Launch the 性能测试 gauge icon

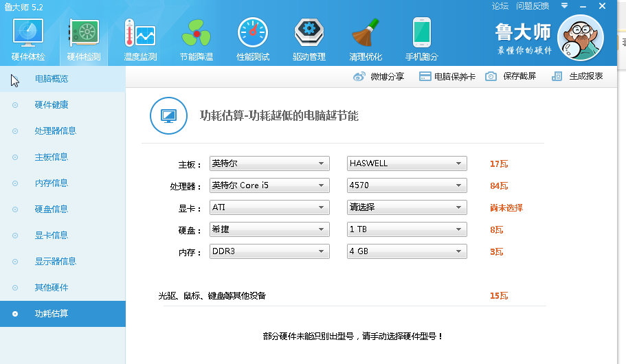point(253,34)
